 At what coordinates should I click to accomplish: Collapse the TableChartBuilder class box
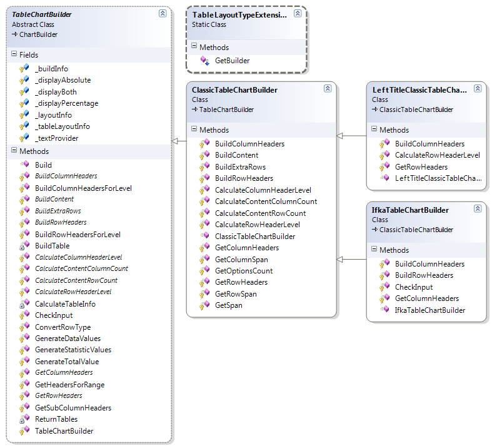(x=162, y=13)
